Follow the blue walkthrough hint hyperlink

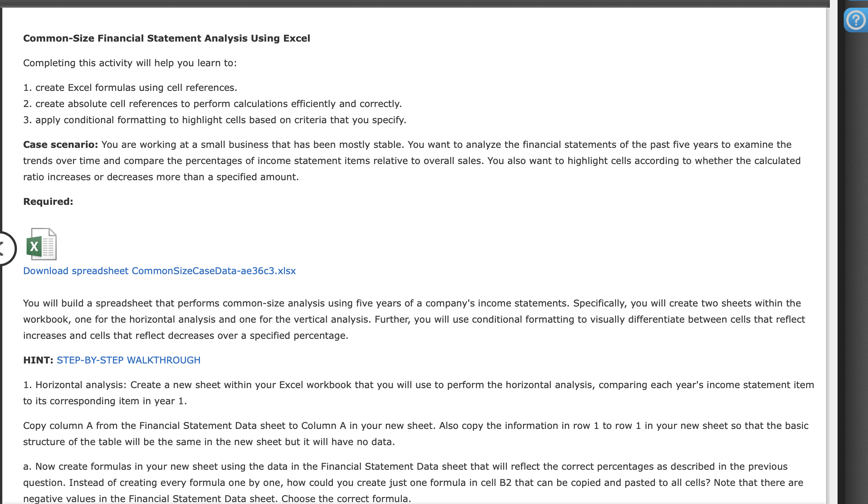[129, 360]
